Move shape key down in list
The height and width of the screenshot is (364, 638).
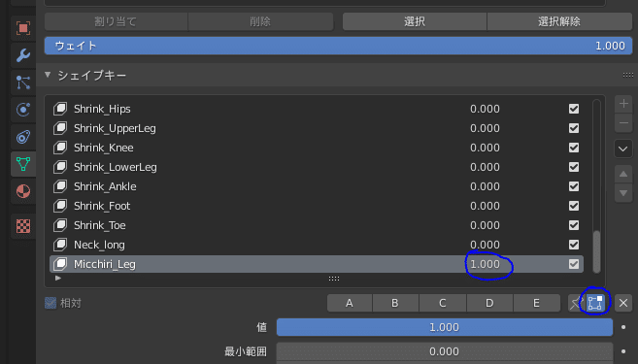point(623,193)
